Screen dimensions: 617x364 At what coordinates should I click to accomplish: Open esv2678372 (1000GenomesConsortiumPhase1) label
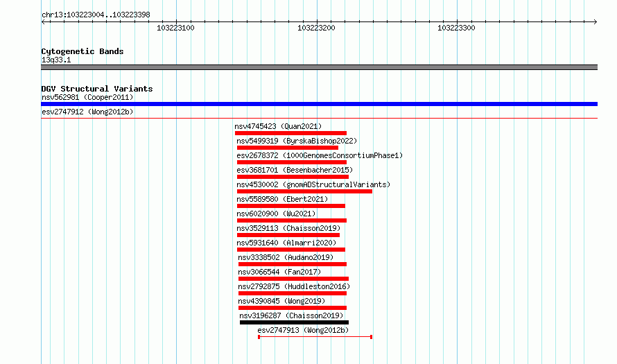(x=320, y=155)
